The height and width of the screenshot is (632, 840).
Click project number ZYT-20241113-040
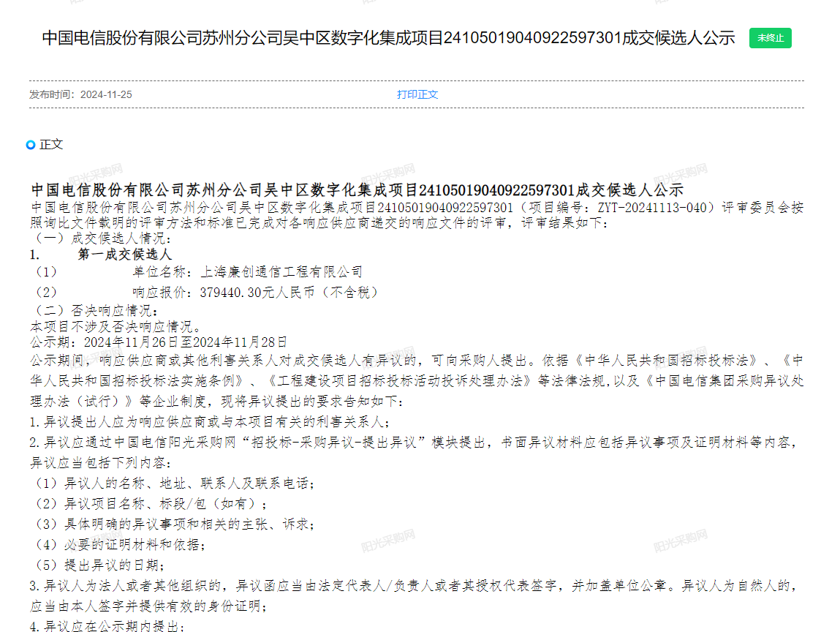[x=655, y=207]
